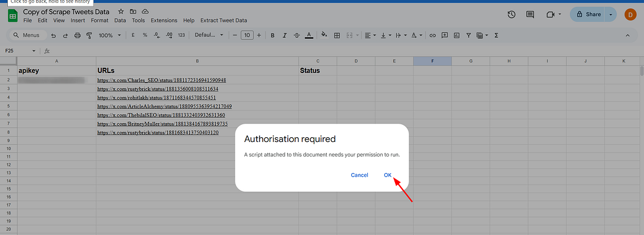
Task: Undo the last action
Action: (x=54, y=36)
